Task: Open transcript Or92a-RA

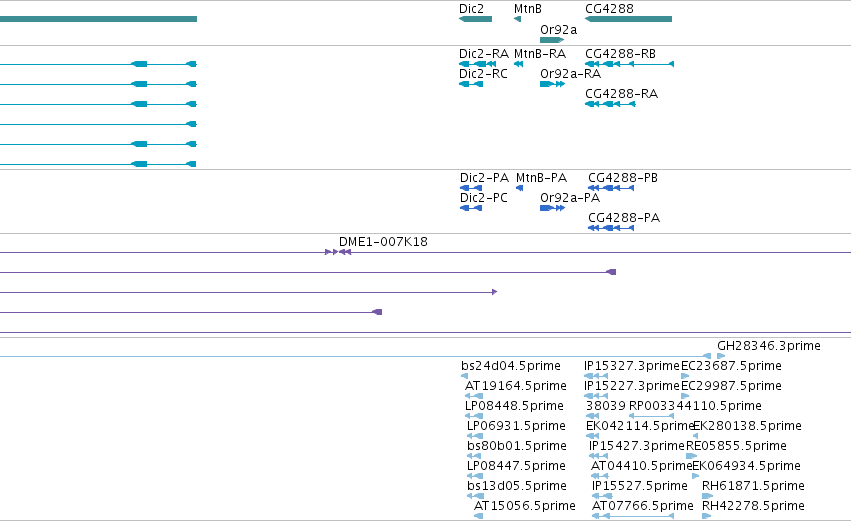Action: (x=570, y=74)
